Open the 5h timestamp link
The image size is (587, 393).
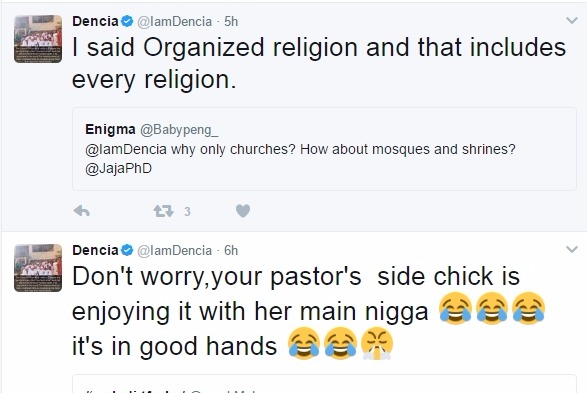(231, 22)
